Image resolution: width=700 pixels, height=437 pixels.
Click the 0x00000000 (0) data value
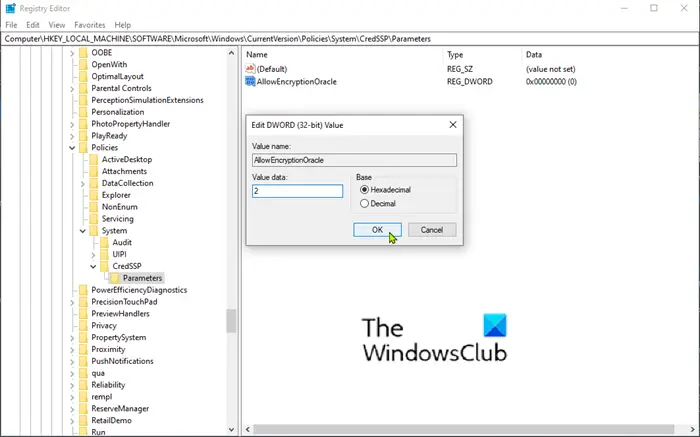[x=551, y=82]
